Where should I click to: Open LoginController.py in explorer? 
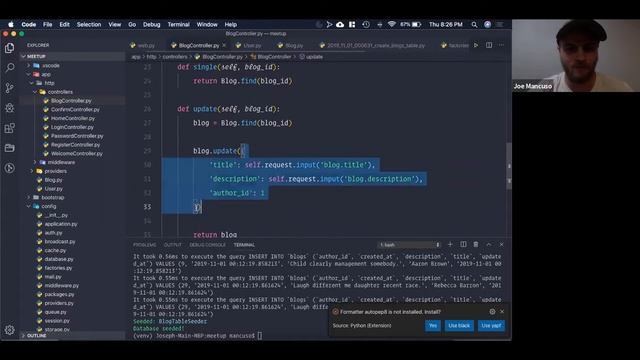(x=72, y=127)
